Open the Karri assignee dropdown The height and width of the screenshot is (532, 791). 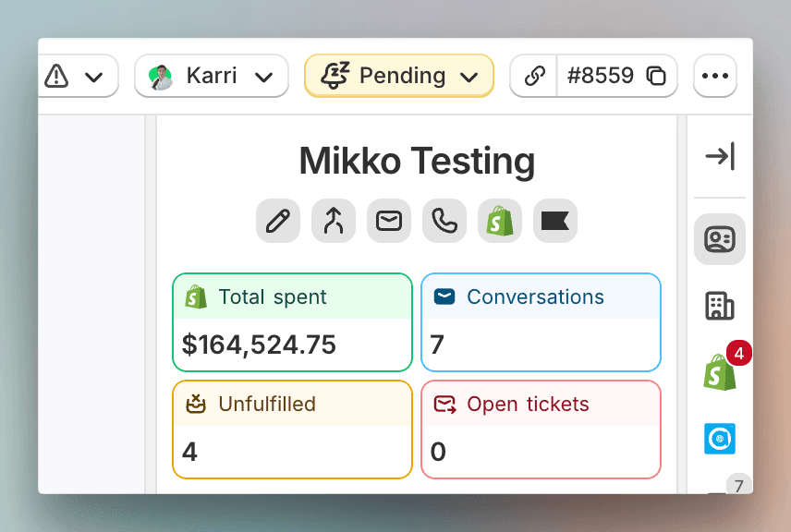[212, 76]
